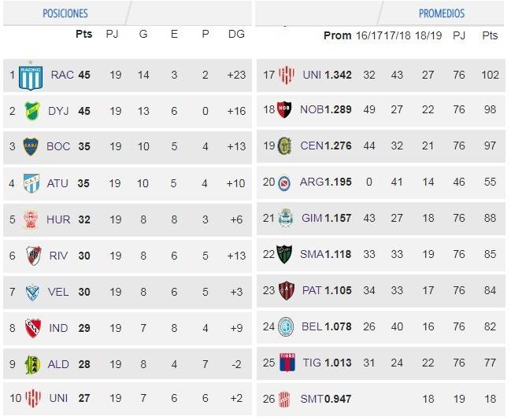Click the Defensa y Justicia crest
The image size is (511, 420).
pyautogui.click(x=32, y=111)
